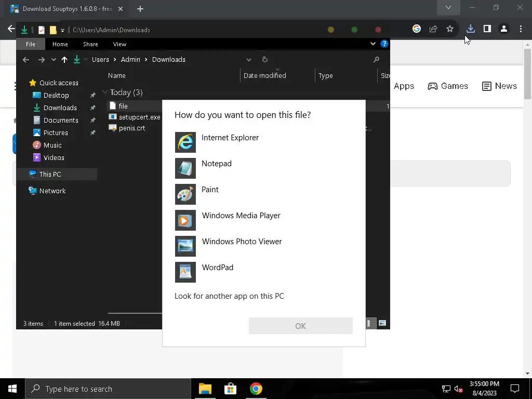Open Chrome three-dot menu
Screen dimensions: 532x399
click(x=521, y=29)
